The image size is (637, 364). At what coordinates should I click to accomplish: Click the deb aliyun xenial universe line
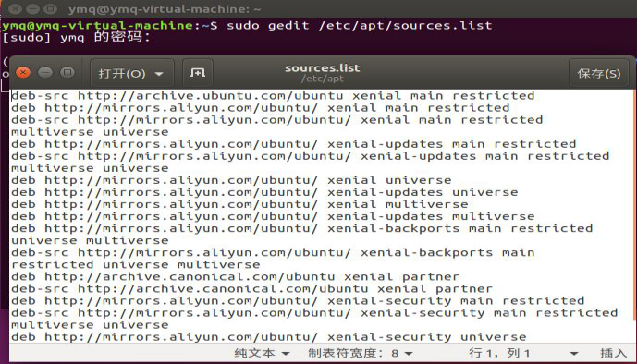coord(231,180)
